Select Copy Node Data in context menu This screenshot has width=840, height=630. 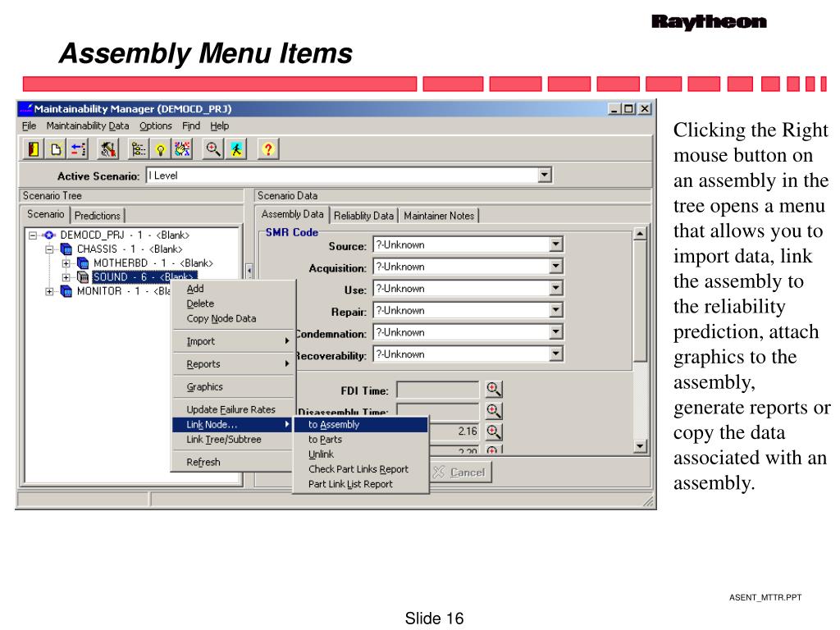[x=233, y=318]
